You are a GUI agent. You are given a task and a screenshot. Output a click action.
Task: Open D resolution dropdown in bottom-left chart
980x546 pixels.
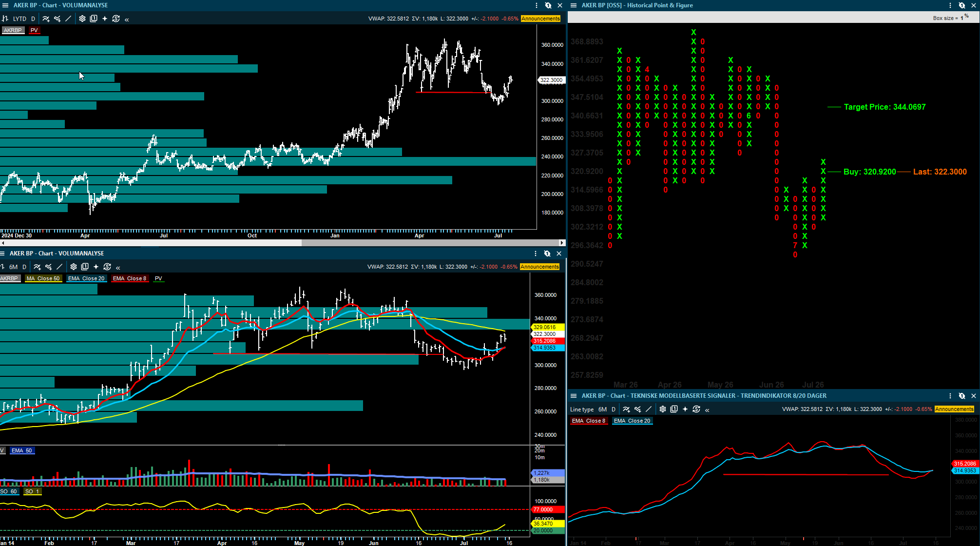tap(24, 267)
